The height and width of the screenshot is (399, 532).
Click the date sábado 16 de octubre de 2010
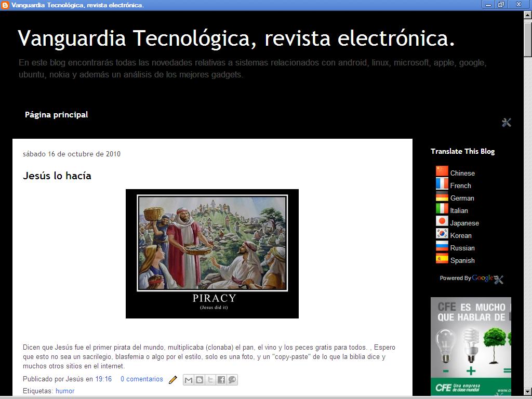[72, 154]
